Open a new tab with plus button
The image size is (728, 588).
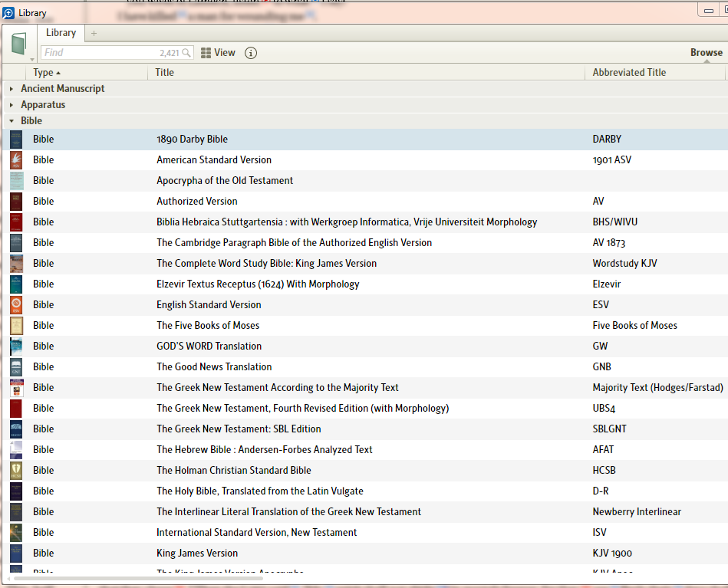pos(94,34)
